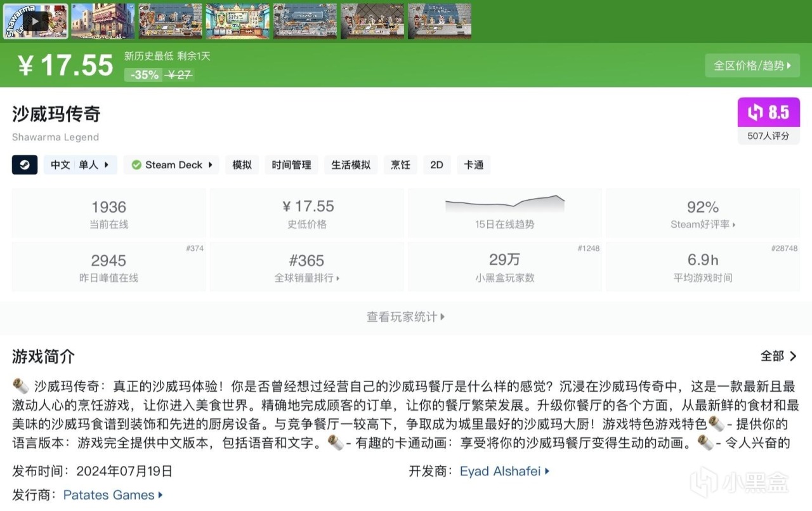Click the 2945 昨日峰值在线 stat
This screenshot has width=812, height=511.
(109, 267)
